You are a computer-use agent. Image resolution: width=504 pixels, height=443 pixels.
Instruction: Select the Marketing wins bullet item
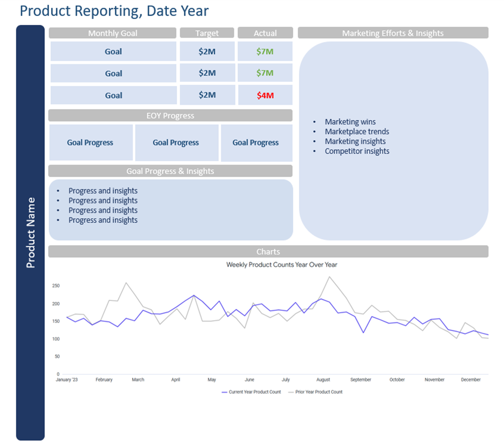(x=350, y=122)
